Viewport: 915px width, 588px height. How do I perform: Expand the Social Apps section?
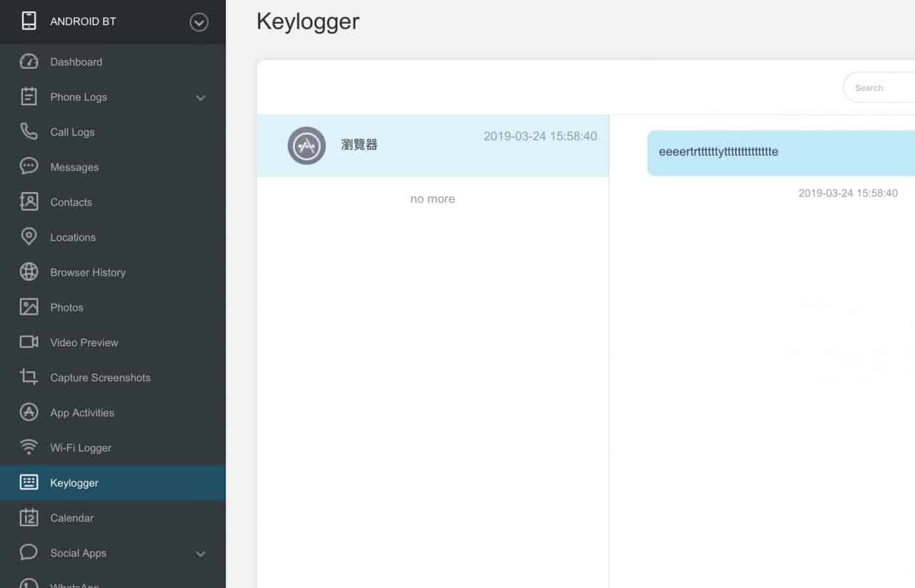(200, 553)
